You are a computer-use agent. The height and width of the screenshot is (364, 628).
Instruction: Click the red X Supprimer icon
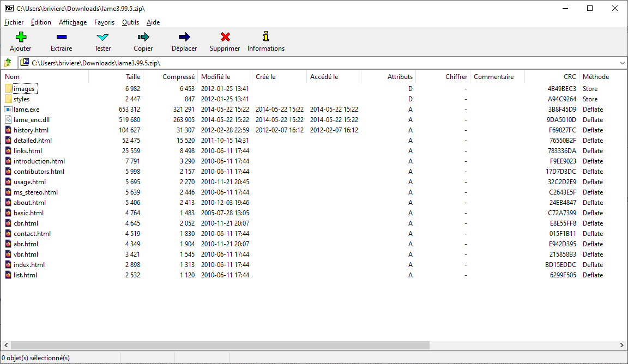tap(225, 37)
